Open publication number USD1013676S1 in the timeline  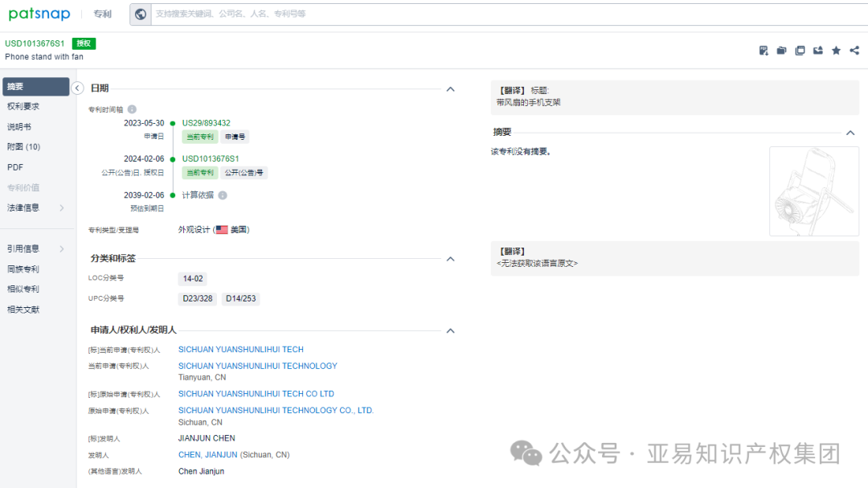(211, 158)
